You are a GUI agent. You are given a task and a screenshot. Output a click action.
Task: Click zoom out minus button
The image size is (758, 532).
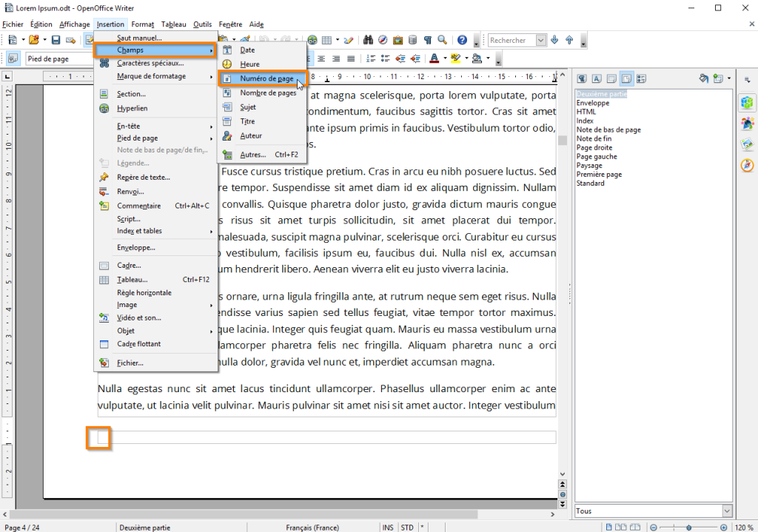(x=654, y=527)
